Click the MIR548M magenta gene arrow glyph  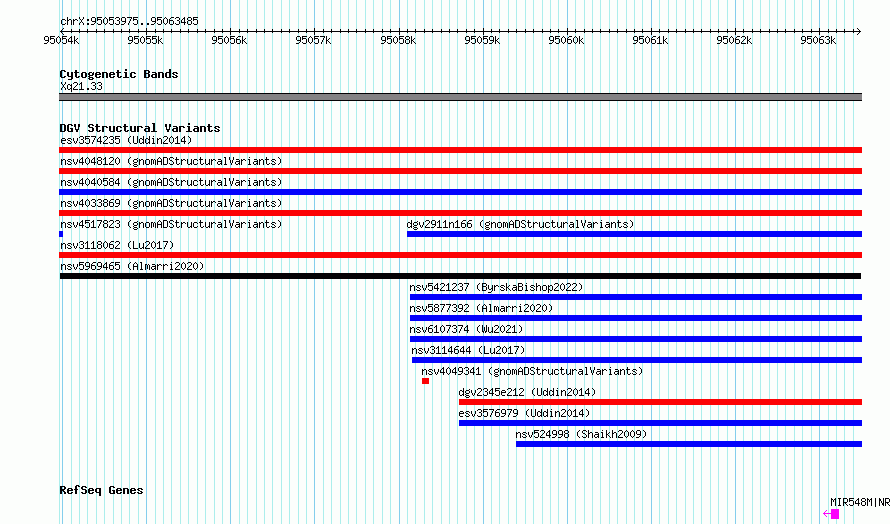click(x=831, y=514)
